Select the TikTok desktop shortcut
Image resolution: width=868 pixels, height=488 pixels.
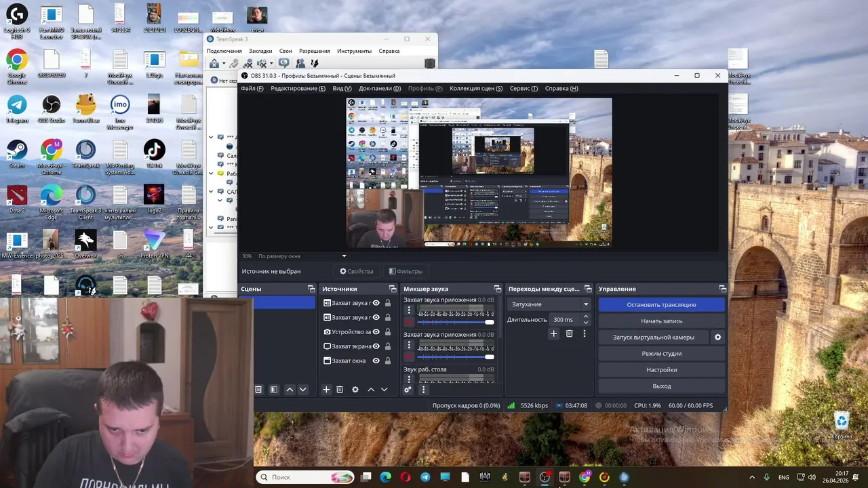click(x=154, y=154)
